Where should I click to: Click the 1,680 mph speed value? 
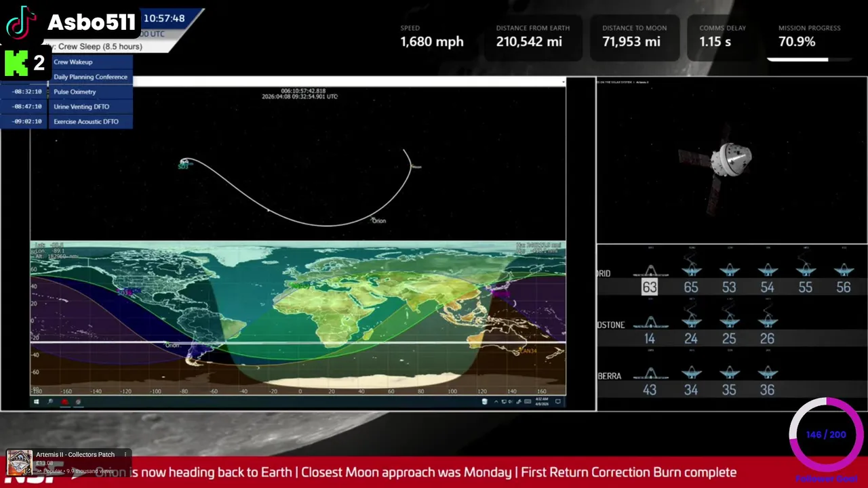pos(432,42)
